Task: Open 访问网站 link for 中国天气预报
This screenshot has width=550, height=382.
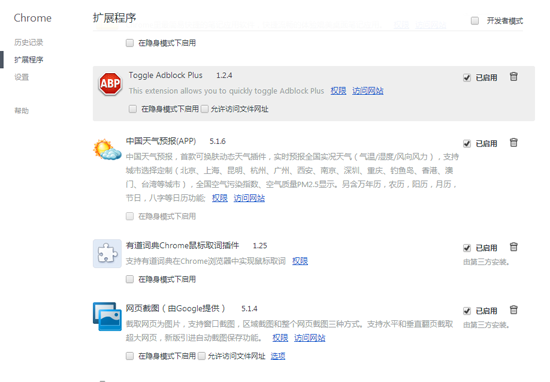Action: click(x=249, y=198)
